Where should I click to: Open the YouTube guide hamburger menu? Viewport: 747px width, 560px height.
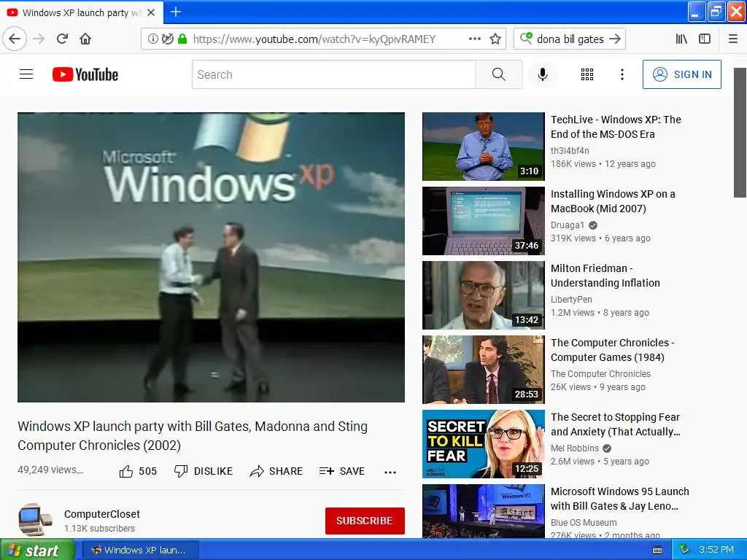pos(26,74)
